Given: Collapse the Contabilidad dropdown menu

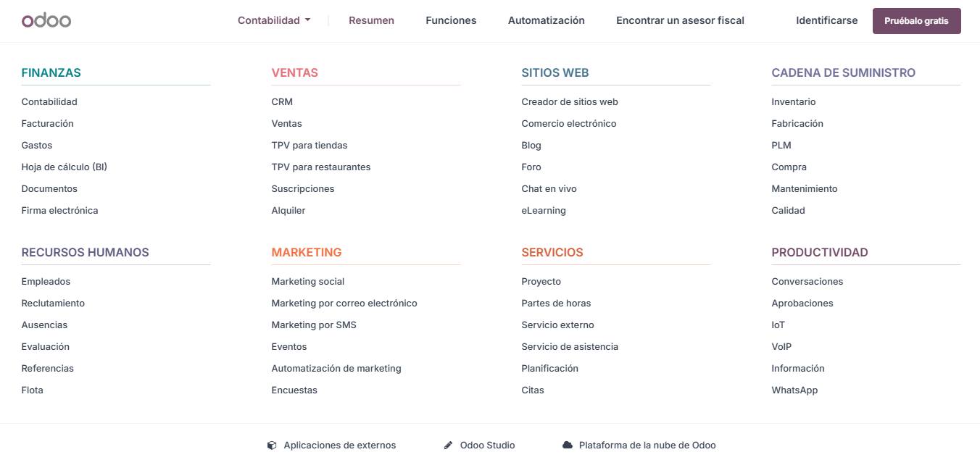Looking at the screenshot, I should (x=274, y=20).
